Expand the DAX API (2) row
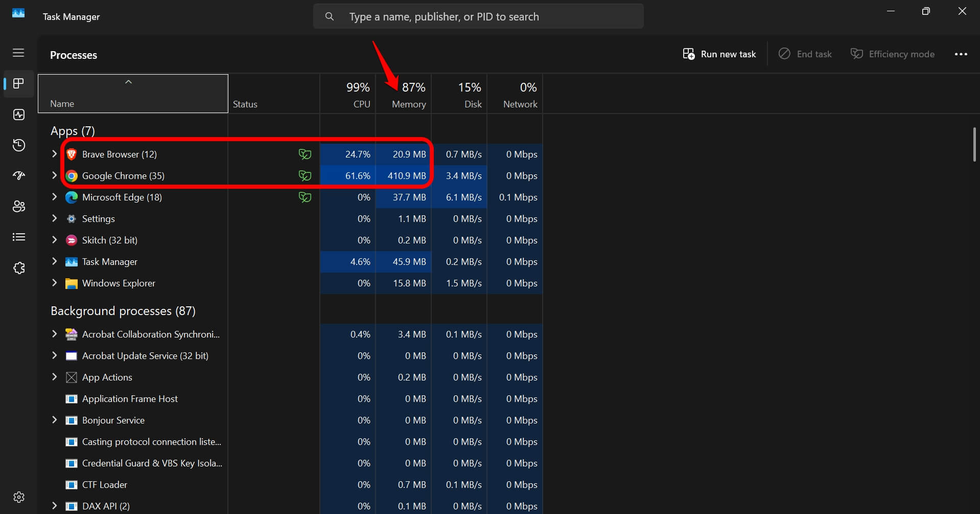The height and width of the screenshot is (514, 980). tap(55, 506)
